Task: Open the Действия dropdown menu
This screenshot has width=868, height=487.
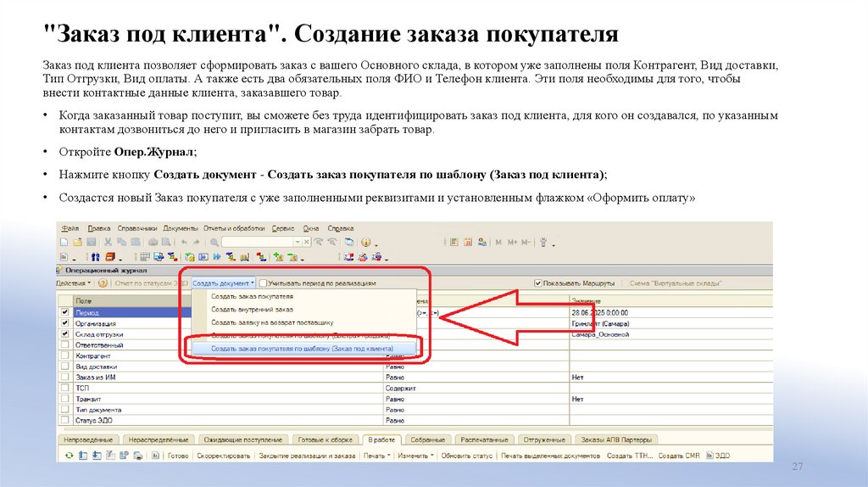Action: (74, 283)
